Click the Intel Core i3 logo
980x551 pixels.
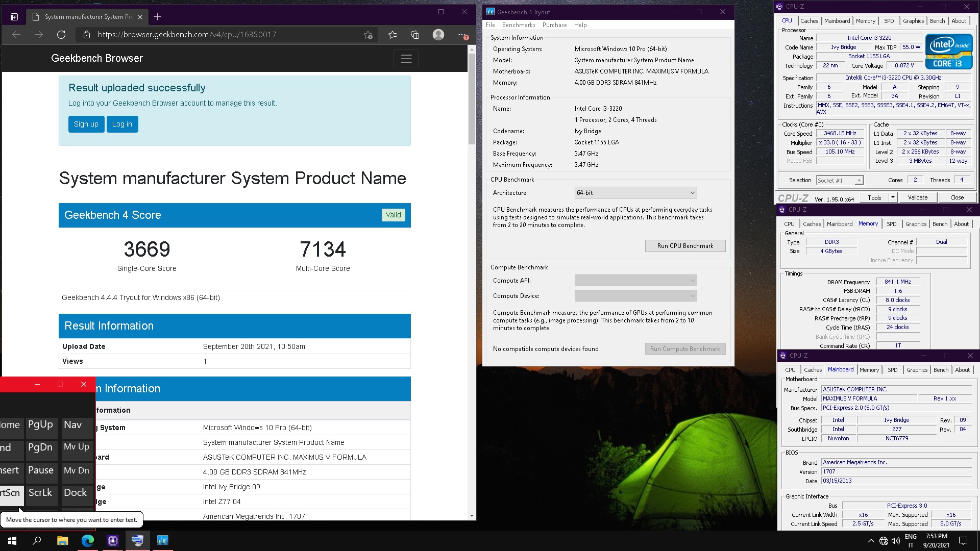(x=949, y=52)
